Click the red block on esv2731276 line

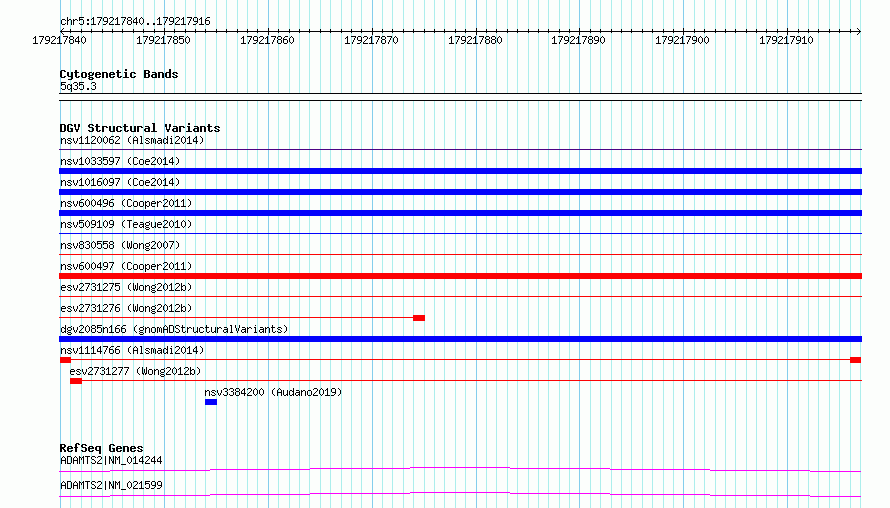pyautogui.click(x=419, y=318)
